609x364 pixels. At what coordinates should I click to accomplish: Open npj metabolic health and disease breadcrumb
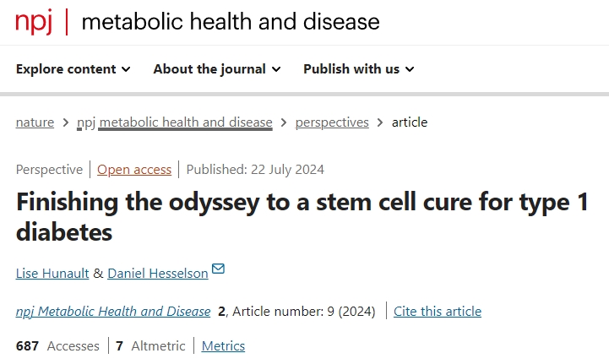[x=175, y=122]
